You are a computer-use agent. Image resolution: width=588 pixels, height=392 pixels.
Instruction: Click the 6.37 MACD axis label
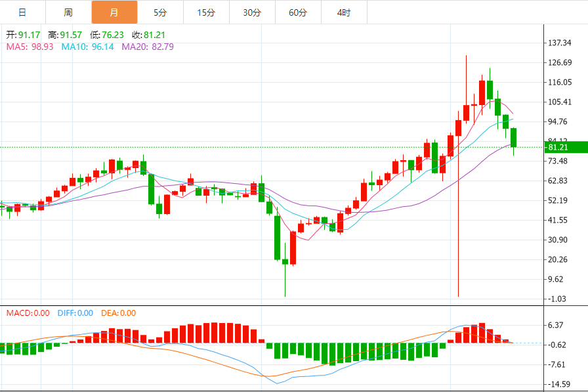coord(555,325)
